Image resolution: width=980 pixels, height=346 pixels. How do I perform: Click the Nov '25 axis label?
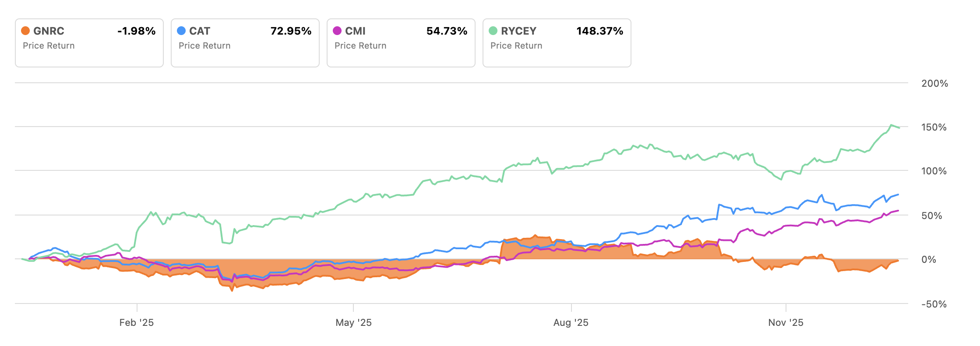[786, 323]
